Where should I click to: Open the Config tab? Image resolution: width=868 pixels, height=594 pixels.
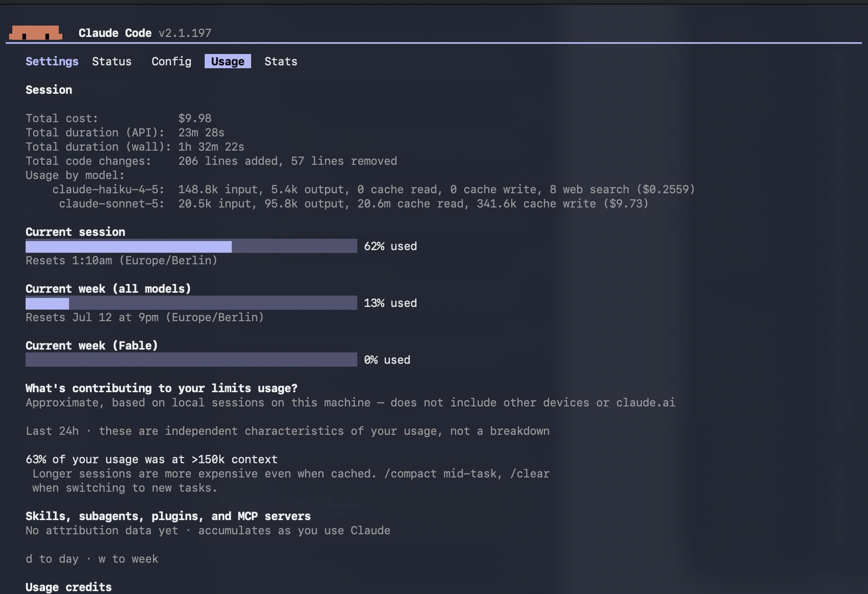(172, 62)
